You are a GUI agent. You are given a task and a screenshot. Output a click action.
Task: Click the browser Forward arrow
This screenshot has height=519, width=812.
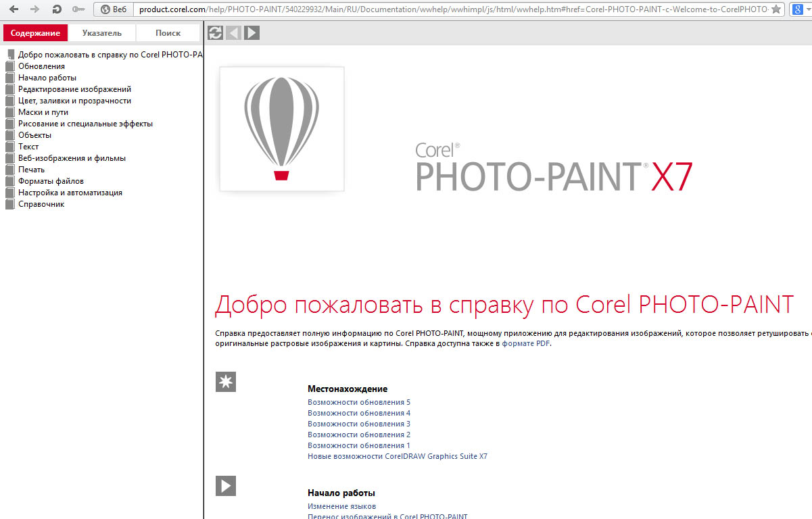[35, 9]
